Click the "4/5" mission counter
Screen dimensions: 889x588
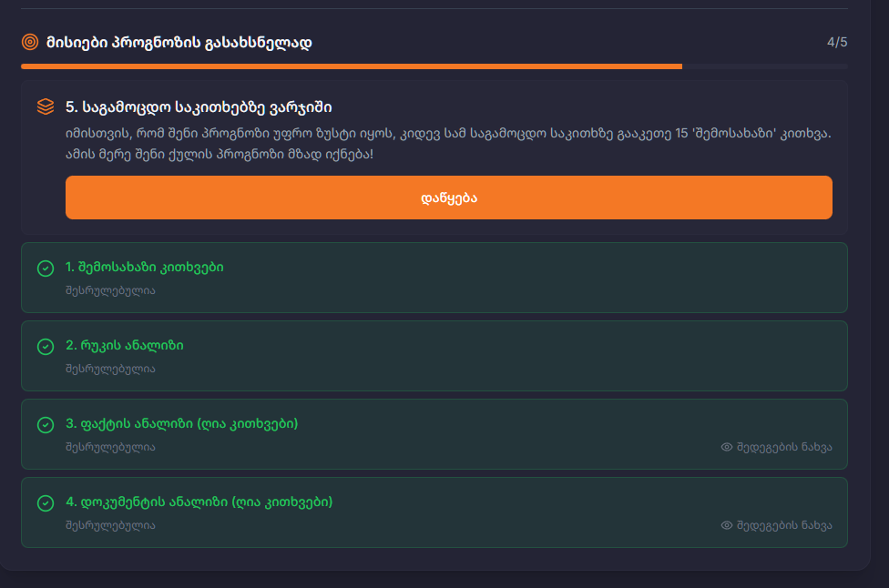point(836,40)
